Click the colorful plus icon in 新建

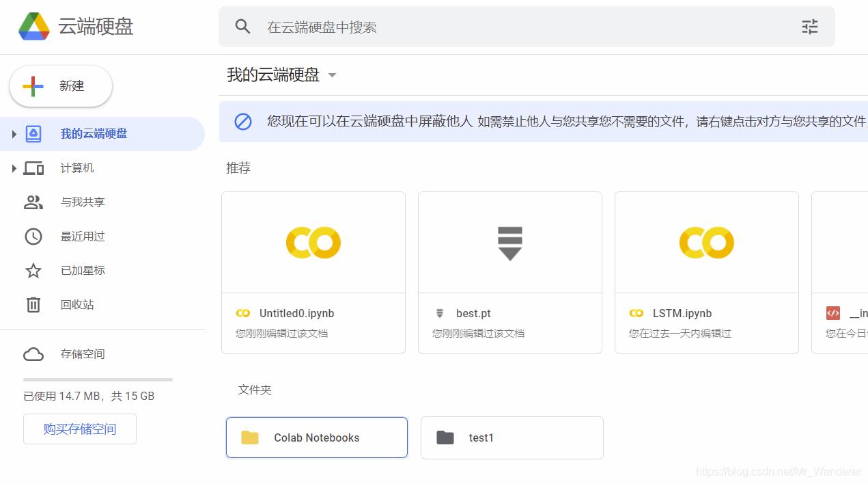tap(33, 86)
